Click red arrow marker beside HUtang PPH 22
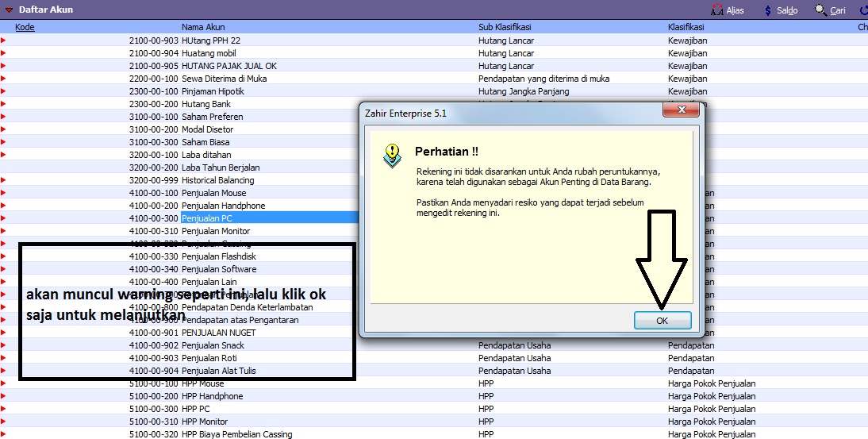This screenshot has height=439, width=868. click(3, 40)
